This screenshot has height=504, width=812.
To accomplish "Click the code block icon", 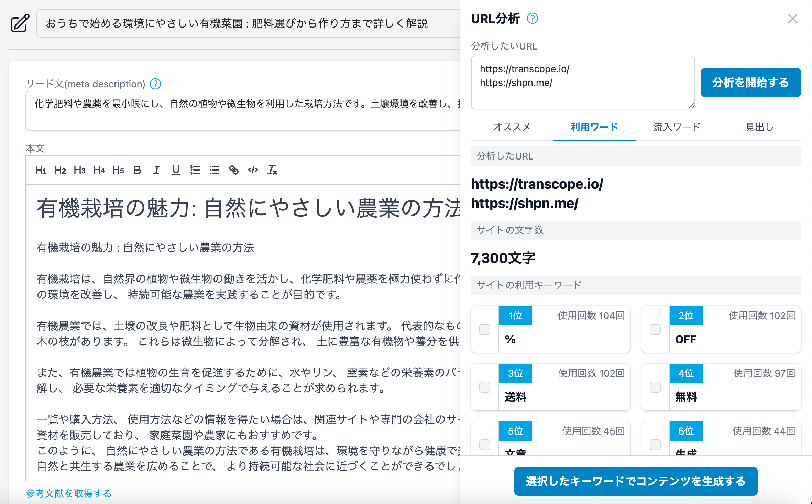I will 253,170.
